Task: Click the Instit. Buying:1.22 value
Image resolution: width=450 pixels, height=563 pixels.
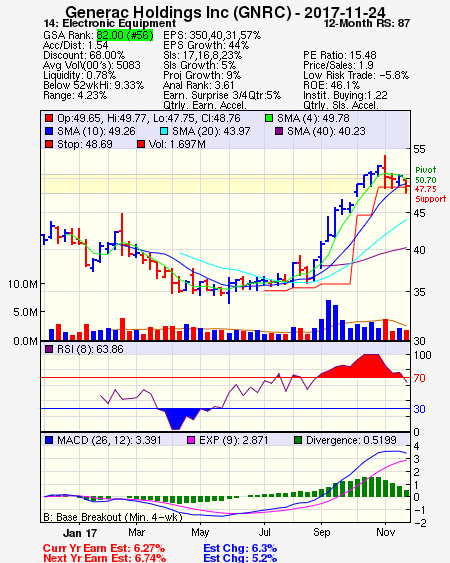Action: (x=345, y=96)
